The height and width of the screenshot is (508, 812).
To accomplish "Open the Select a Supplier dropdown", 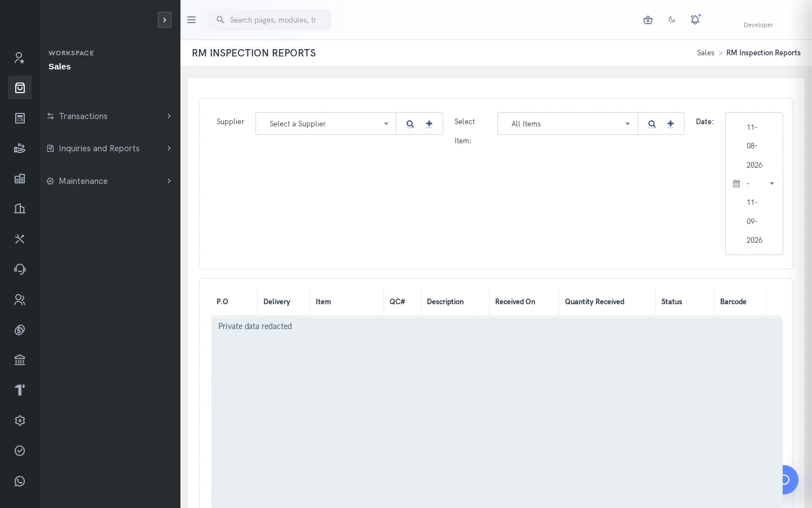I will pos(326,124).
